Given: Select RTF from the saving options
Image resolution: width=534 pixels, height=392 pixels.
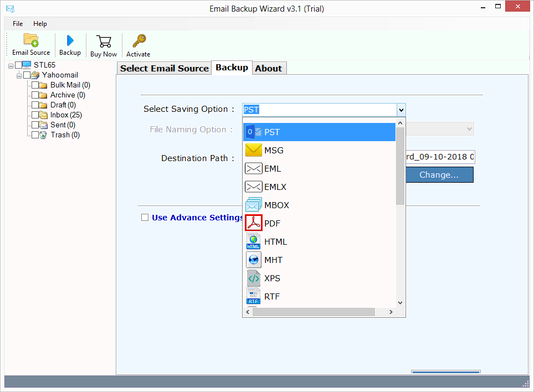Looking at the screenshot, I should [x=319, y=297].
